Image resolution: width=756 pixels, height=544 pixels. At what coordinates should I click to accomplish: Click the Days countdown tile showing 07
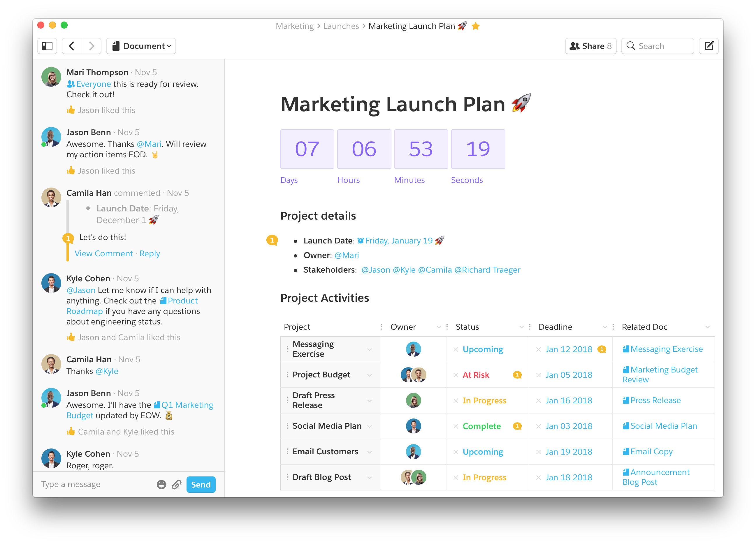[x=307, y=149]
